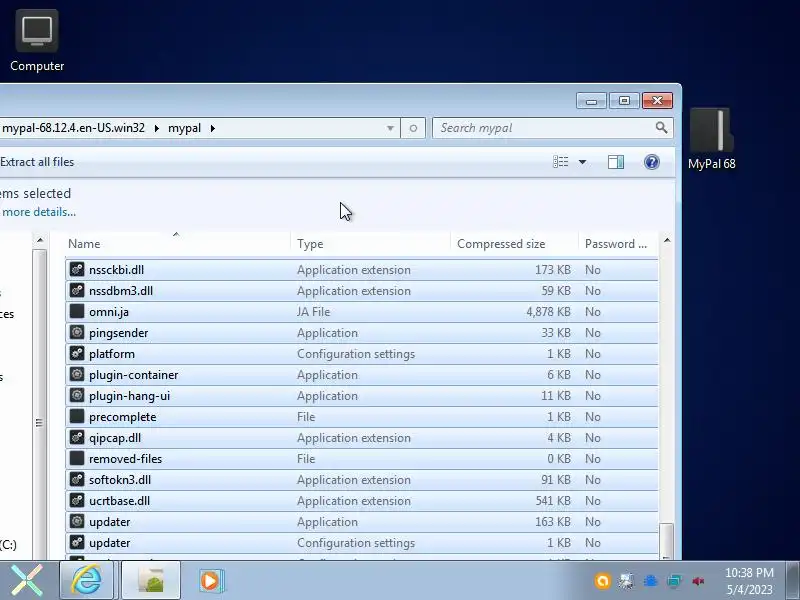This screenshot has height=600, width=800.
Task: Open the view options dropdown arrow
Action: click(x=582, y=162)
